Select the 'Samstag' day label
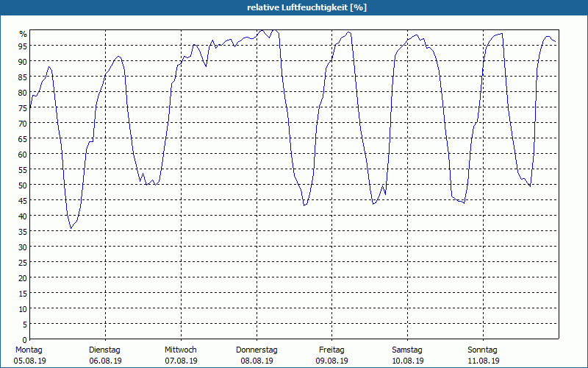Viewport: 588px width, 368px height. 407,350
